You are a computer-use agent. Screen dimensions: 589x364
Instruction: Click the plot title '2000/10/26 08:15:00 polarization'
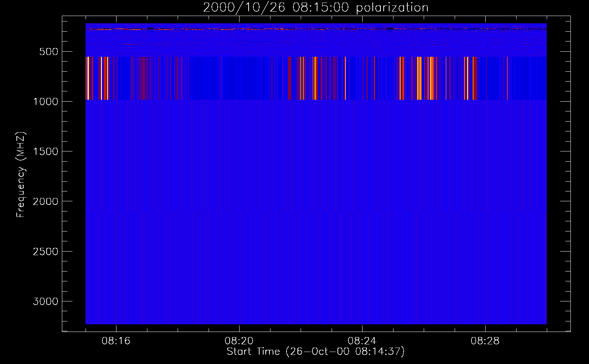[316, 8]
